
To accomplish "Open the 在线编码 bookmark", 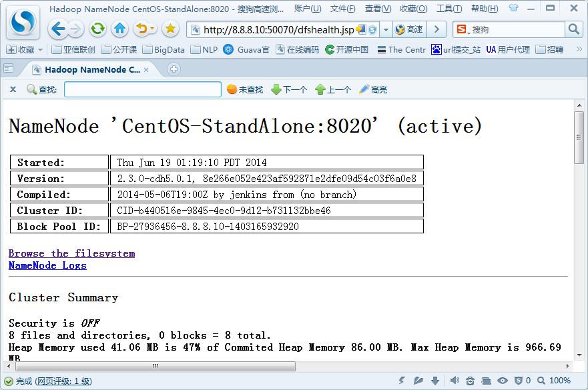I will coord(298,49).
